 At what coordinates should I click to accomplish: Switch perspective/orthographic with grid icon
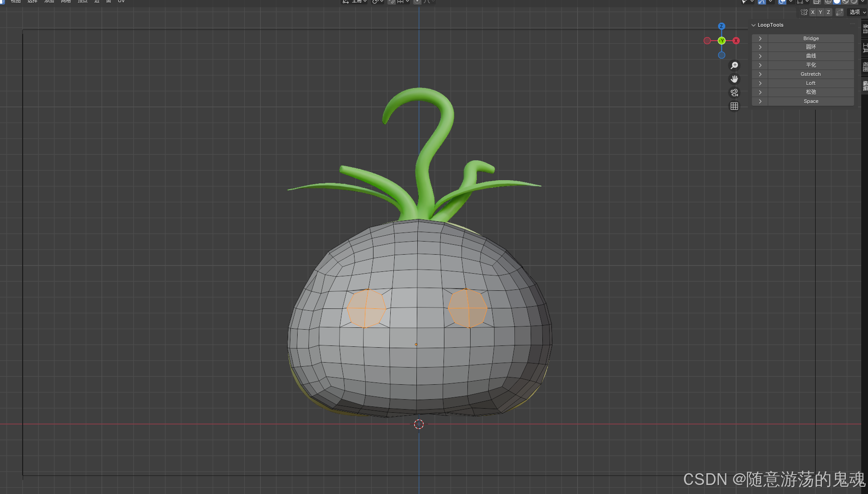point(734,106)
